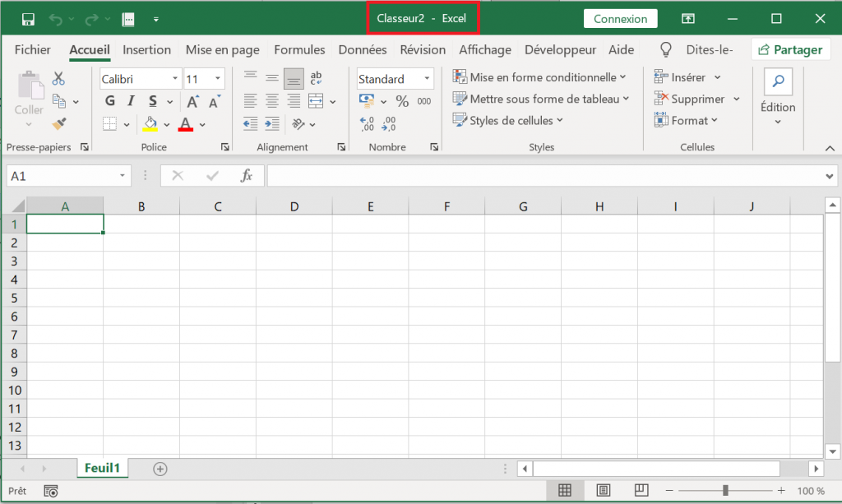The width and height of the screenshot is (842, 504).
Task: Activate center text alignment
Action: coord(271,99)
